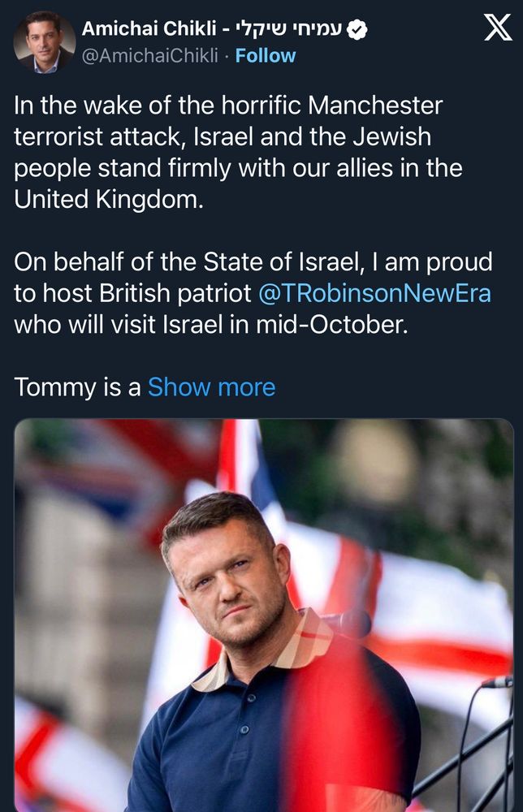Expand the tweet with Show more
Image resolution: width=523 pixels, height=812 pixels.
point(211,387)
